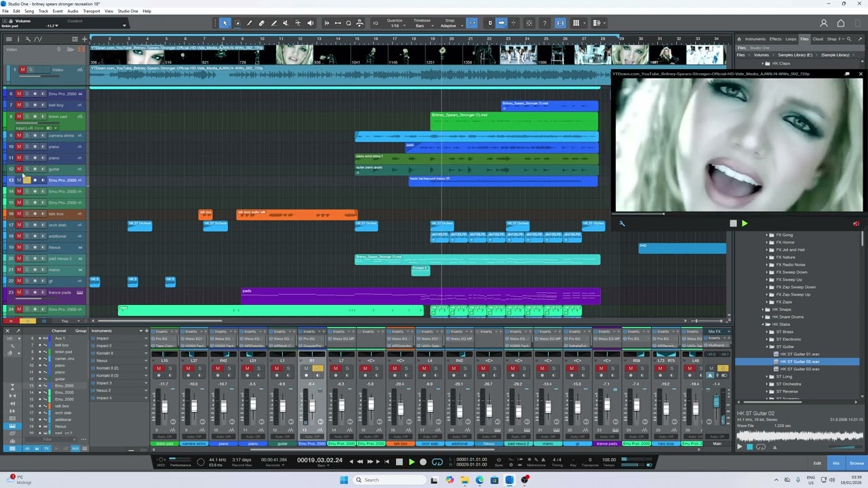868x488 pixels.
Task: Open the help question mark tool
Action: click(x=545, y=23)
